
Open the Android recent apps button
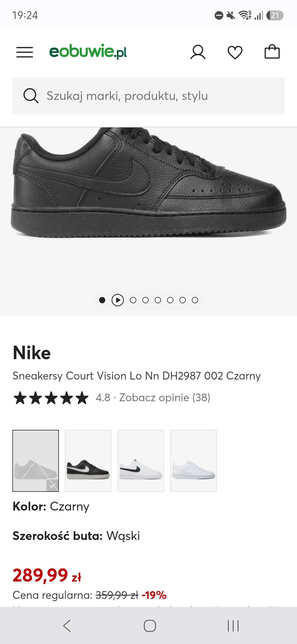pyautogui.click(x=233, y=626)
